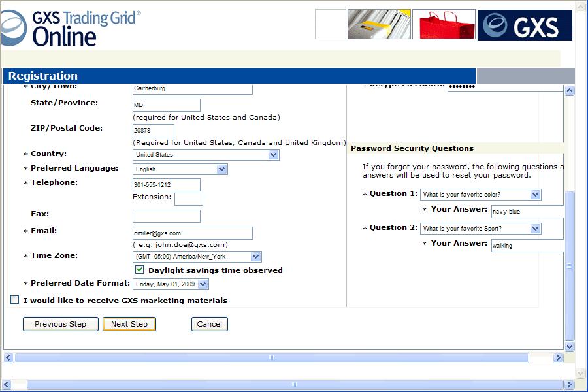
Task: Click the City/Town field containing Gaitherburg
Action: point(193,89)
